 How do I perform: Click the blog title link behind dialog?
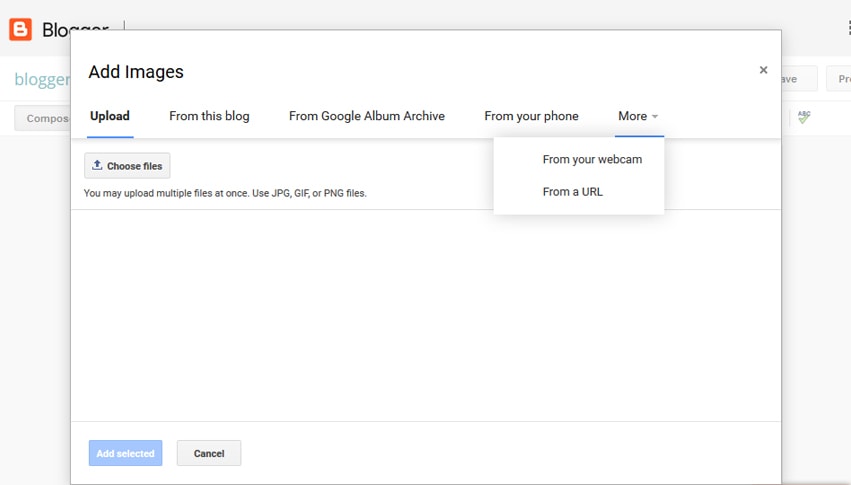coord(41,80)
